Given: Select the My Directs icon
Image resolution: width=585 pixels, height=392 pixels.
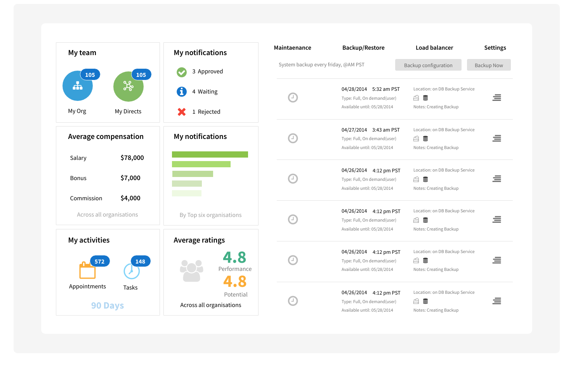Looking at the screenshot, I should (x=128, y=86).
